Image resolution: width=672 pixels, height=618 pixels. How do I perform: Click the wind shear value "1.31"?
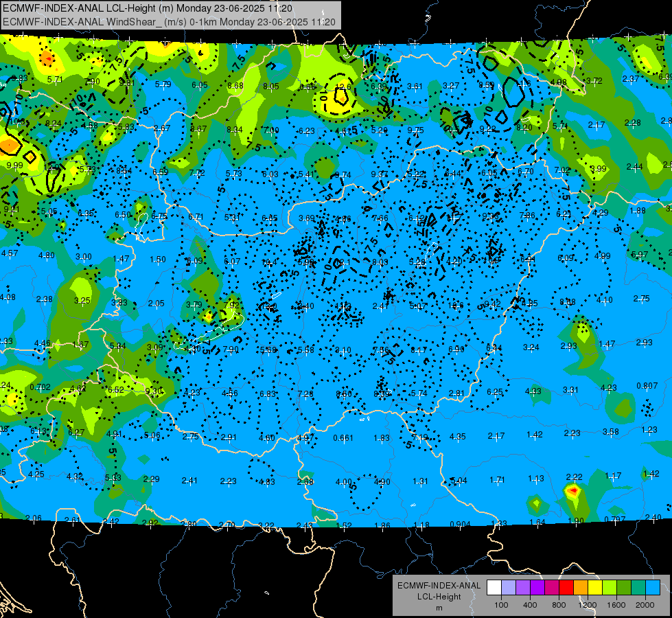[x=420, y=481]
